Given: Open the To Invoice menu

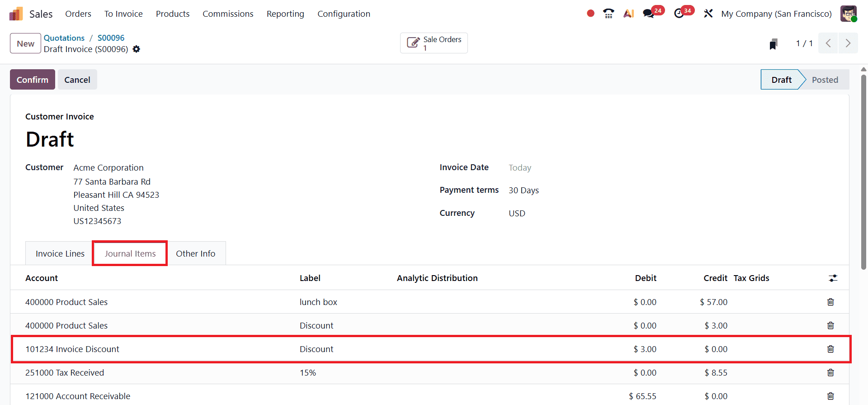Looking at the screenshot, I should tap(123, 14).
